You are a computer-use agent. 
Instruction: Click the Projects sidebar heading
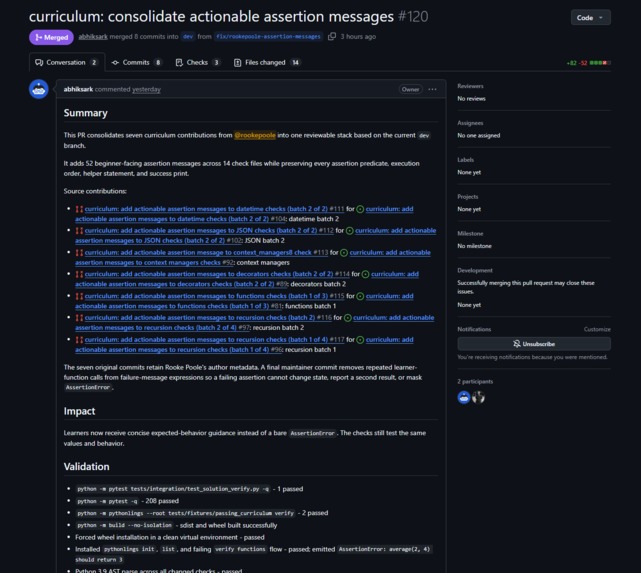pyautogui.click(x=468, y=196)
